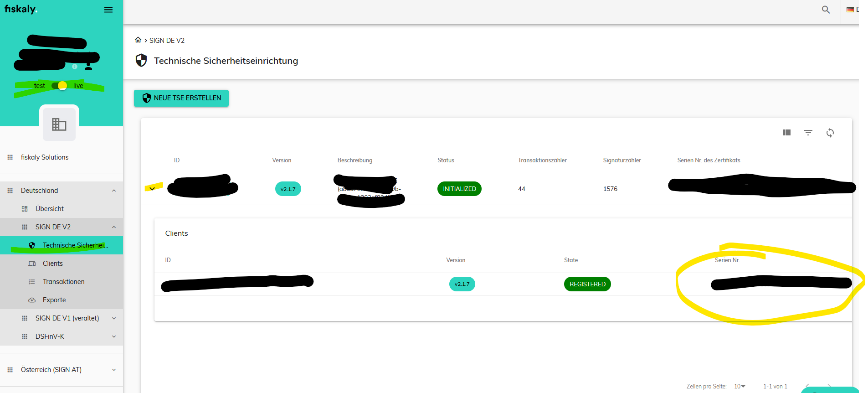Select the German flag language icon
Image resolution: width=868 pixels, height=393 pixels.
tap(850, 10)
